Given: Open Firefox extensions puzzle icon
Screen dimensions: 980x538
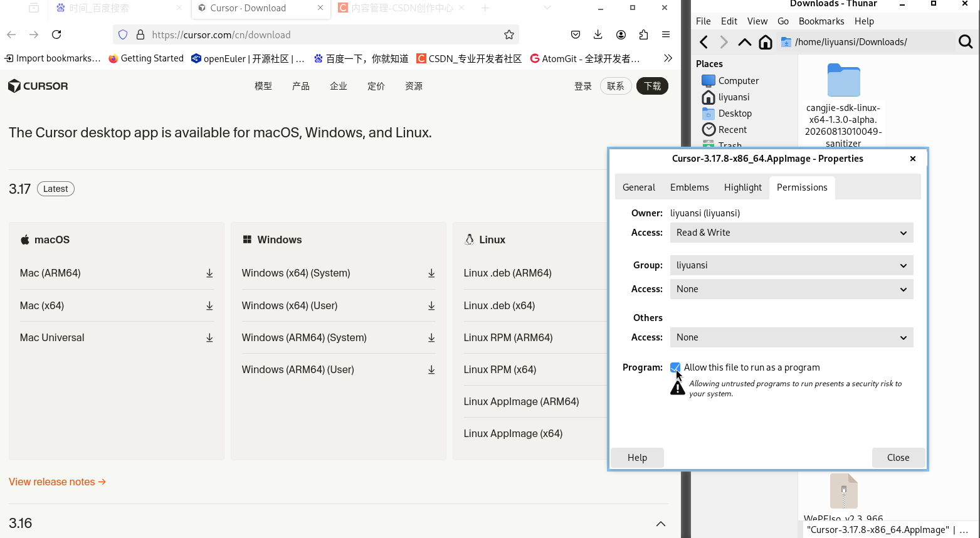Looking at the screenshot, I should click(x=643, y=34).
